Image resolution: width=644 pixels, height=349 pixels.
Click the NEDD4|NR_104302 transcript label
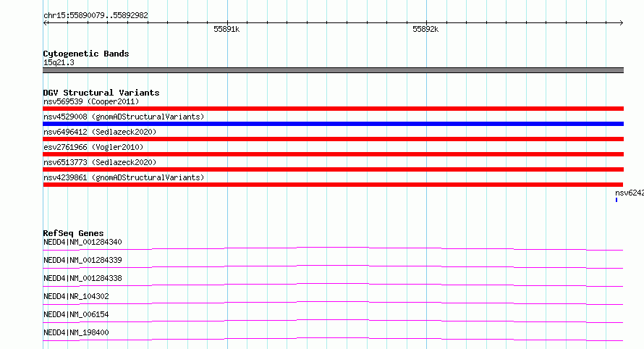[x=76, y=296]
